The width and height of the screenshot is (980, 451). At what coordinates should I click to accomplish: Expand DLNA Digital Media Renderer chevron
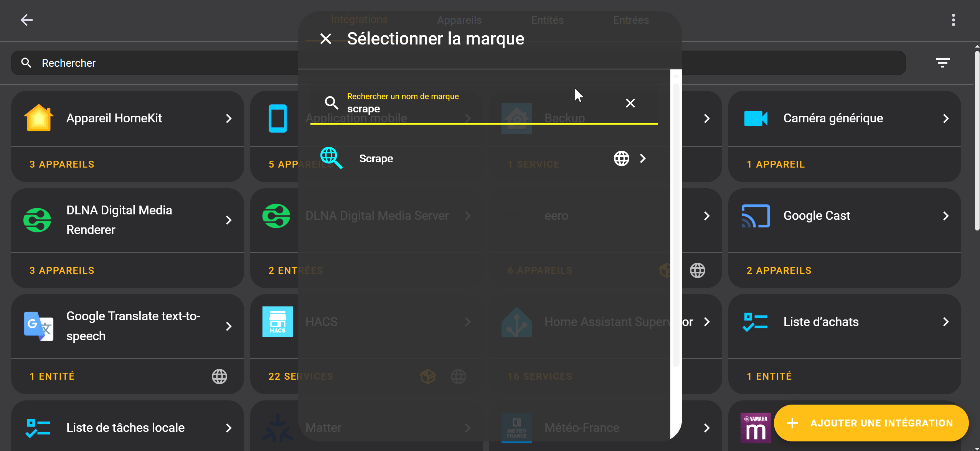point(229,220)
